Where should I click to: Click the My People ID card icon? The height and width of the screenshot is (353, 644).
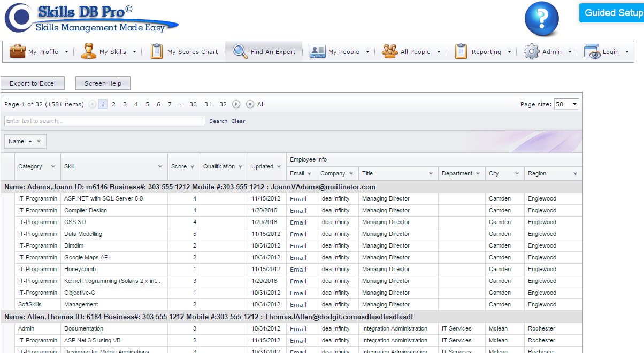(x=318, y=52)
